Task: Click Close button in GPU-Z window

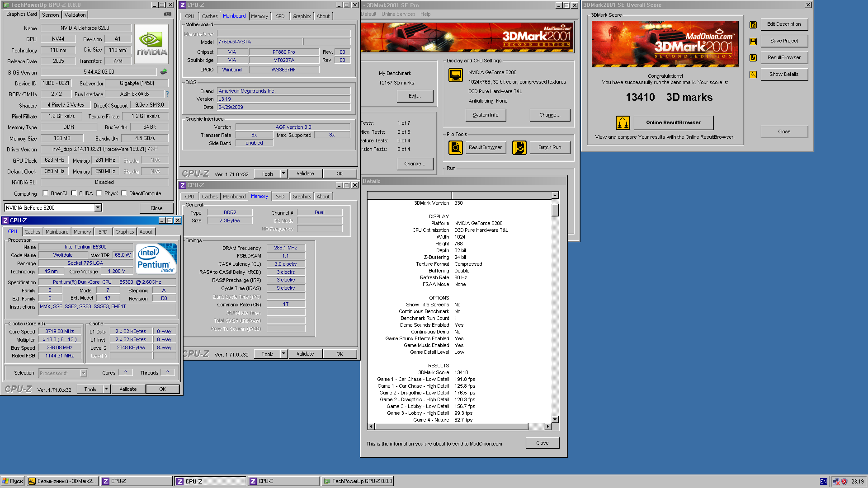Action: (156, 208)
